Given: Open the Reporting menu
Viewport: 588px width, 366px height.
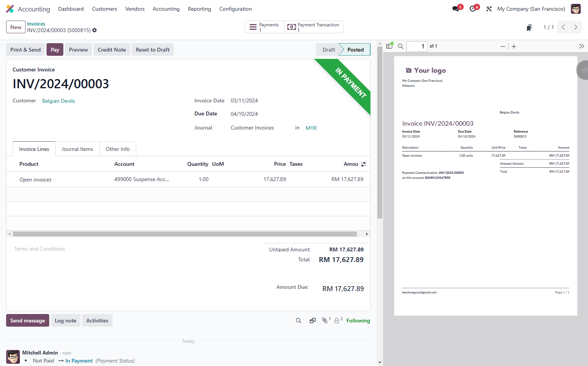Looking at the screenshot, I should click(x=200, y=9).
